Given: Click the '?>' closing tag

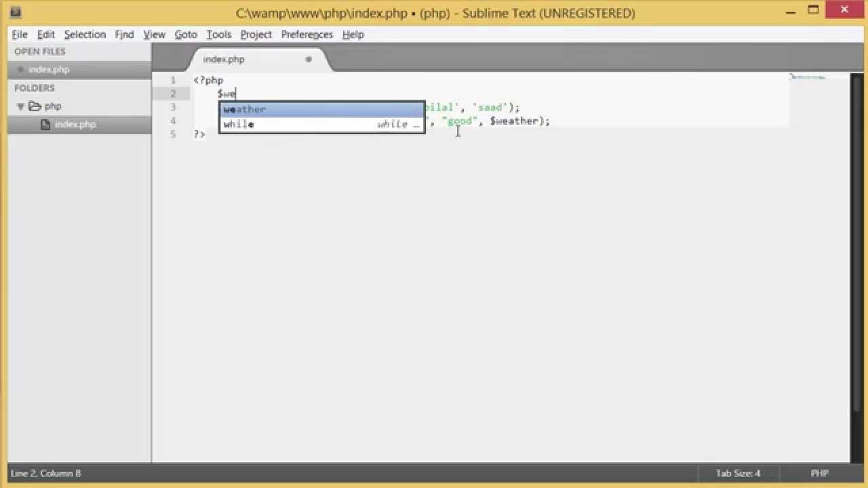Looking at the screenshot, I should 199,134.
